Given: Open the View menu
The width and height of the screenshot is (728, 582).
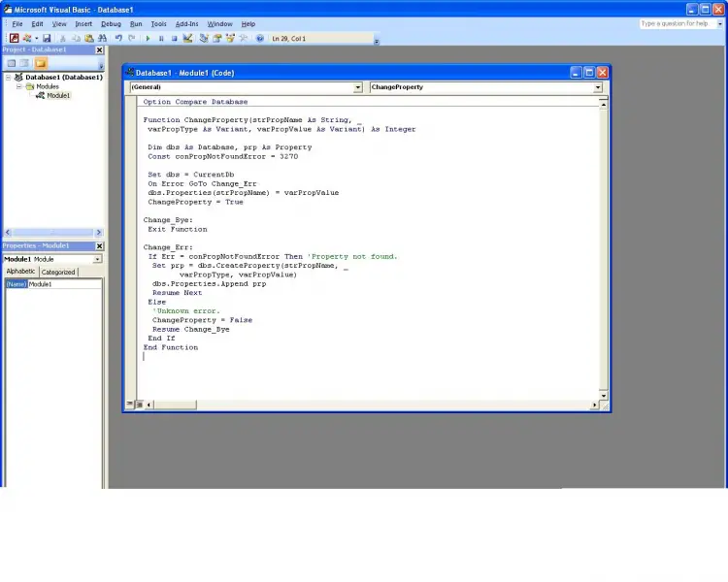Looking at the screenshot, I should pyautogui.click(x=59, y=23).
